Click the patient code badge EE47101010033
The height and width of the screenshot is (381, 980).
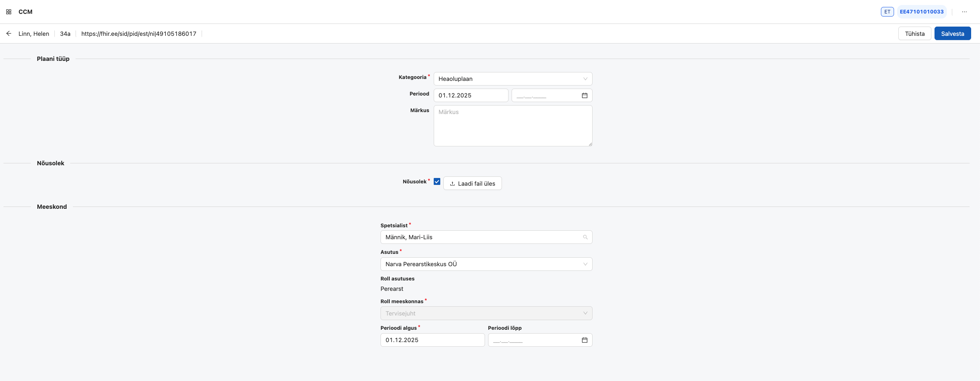(921, 12)
